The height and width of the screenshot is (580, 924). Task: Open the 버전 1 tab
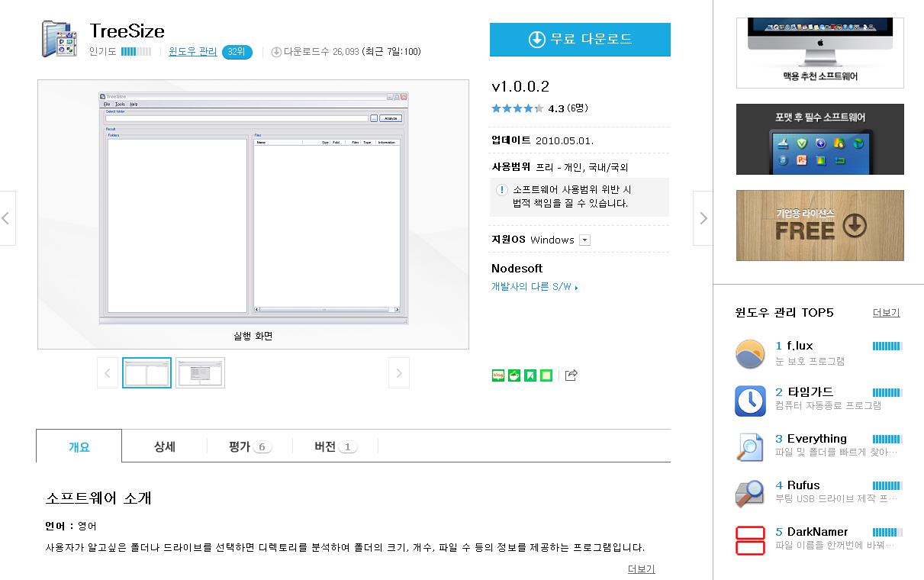coord(335,446)
